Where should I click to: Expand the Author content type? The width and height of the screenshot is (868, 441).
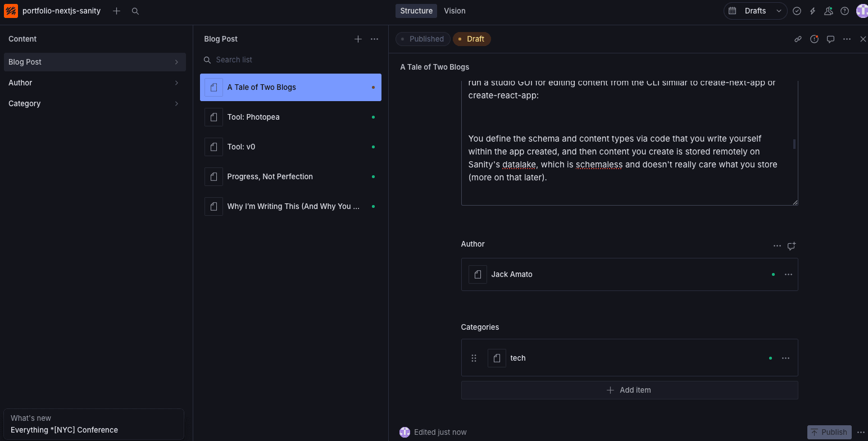[x=94, y=83]
